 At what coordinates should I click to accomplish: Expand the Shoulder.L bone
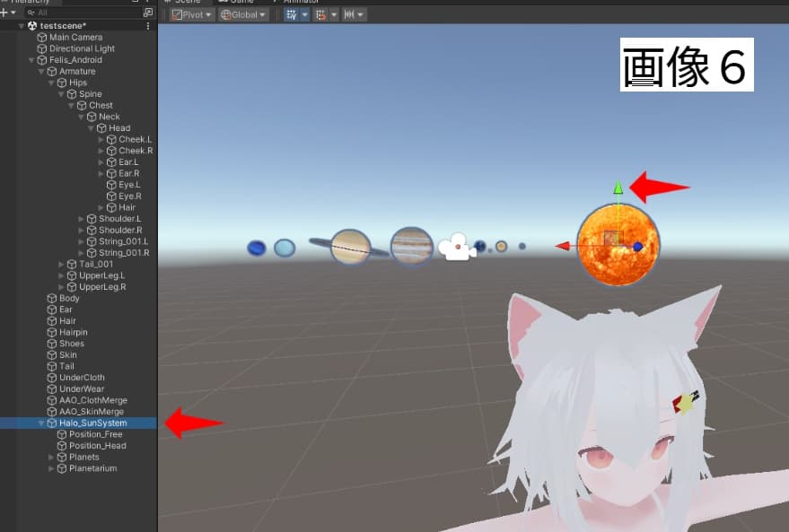click(81, 219)
